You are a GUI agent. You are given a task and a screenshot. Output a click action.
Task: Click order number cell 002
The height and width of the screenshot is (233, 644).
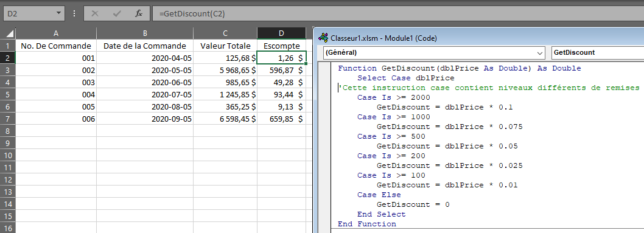(x=56, y=70)
